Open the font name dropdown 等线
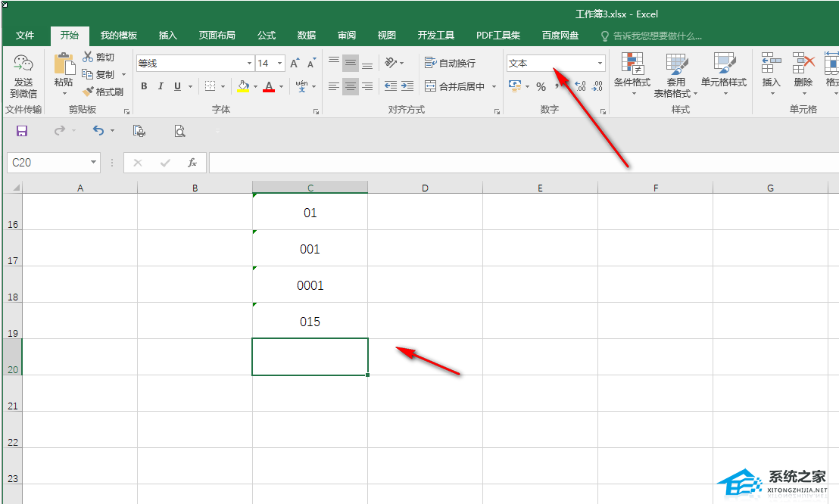This screenshot has height=504, width=839. click(249, 64)
